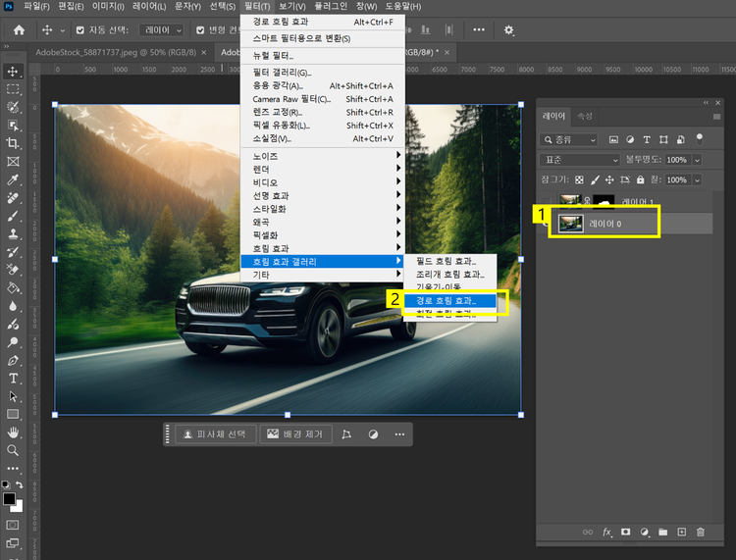The image size is (736, 560).
Task: Select the Pen tool
Action: [13, 360]
